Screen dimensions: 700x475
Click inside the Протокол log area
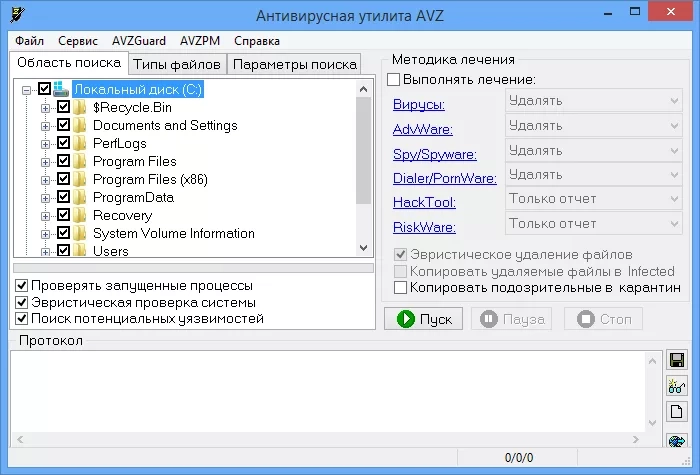328,392
